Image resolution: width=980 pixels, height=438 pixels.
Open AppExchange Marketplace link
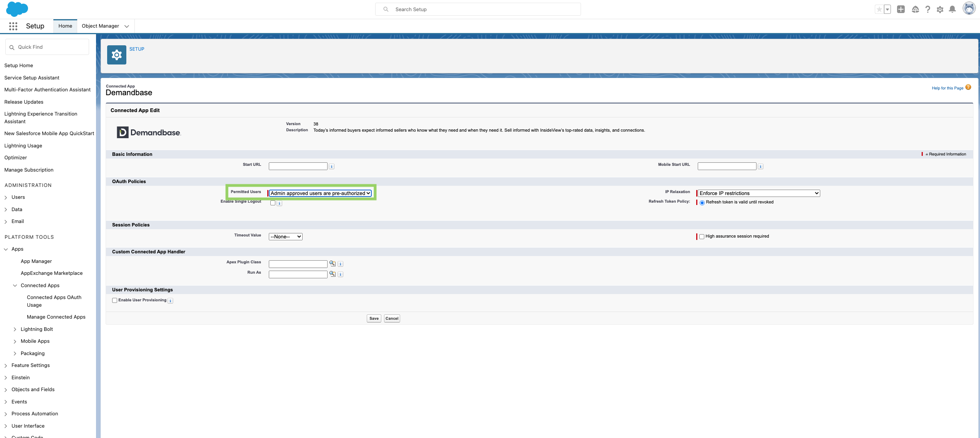[x=51, y=273]
